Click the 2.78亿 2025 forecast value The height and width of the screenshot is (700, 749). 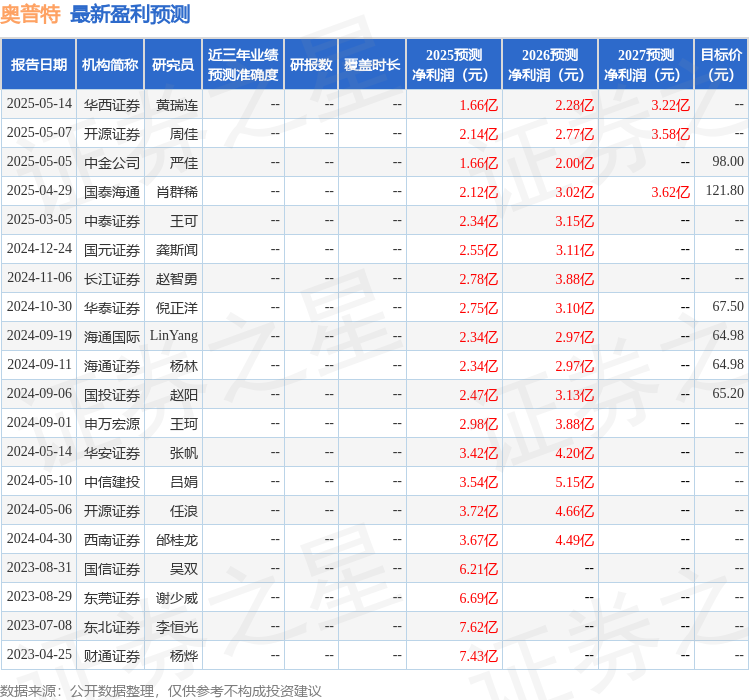click(479, 279)
